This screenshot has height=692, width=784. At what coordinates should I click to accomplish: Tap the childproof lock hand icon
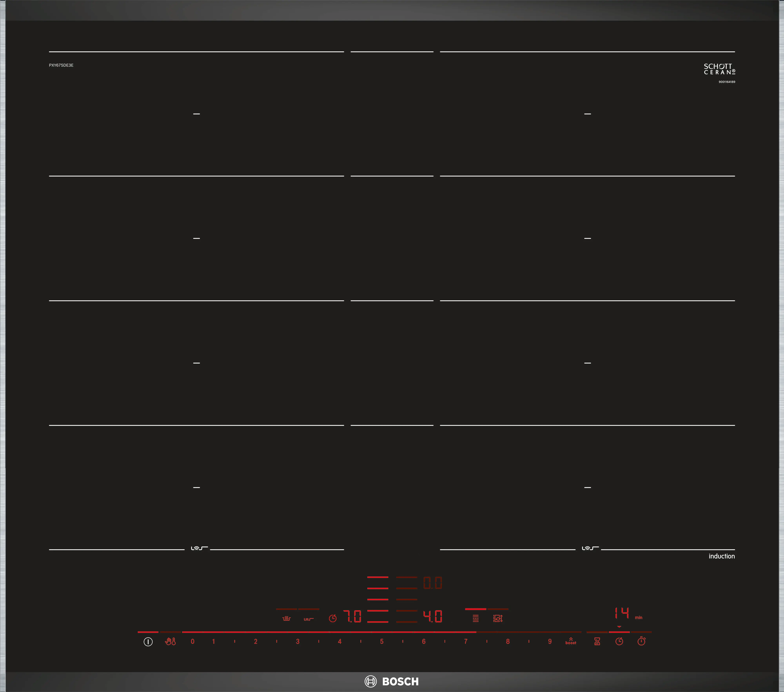click(170, 641)
